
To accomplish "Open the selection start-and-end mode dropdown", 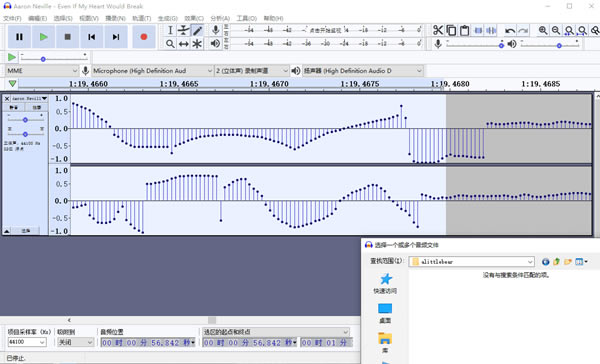I will pos(276,332).
